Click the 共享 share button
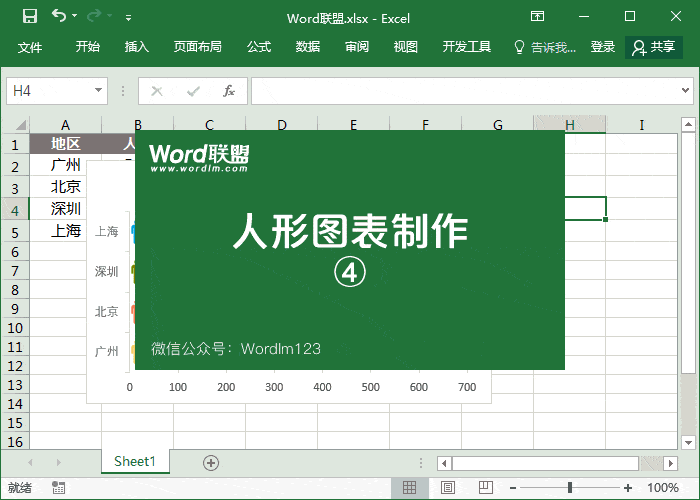This screenshot has height=500, width=700. [x=654, y=47]
